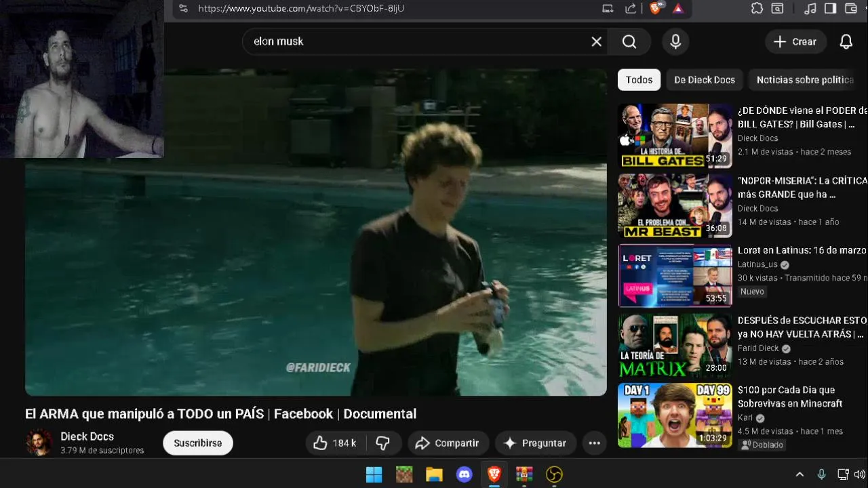Open the browser Extensions puzzle icon

coord(757,9)
